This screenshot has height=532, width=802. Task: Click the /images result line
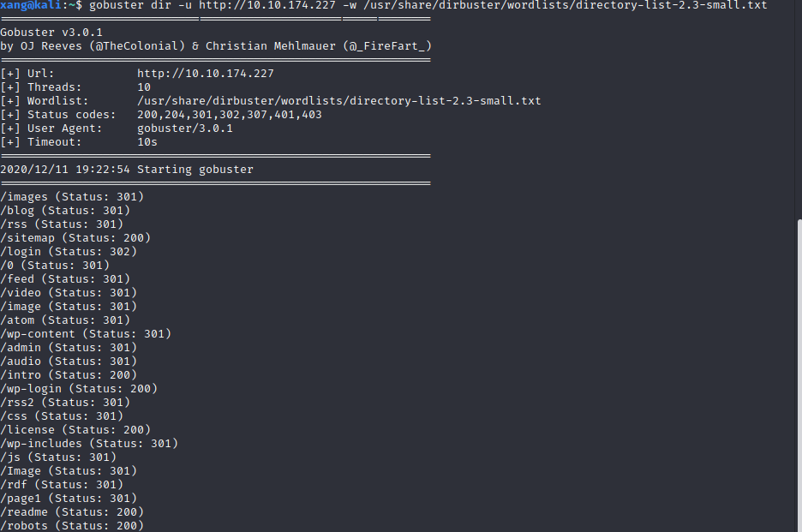72,197
